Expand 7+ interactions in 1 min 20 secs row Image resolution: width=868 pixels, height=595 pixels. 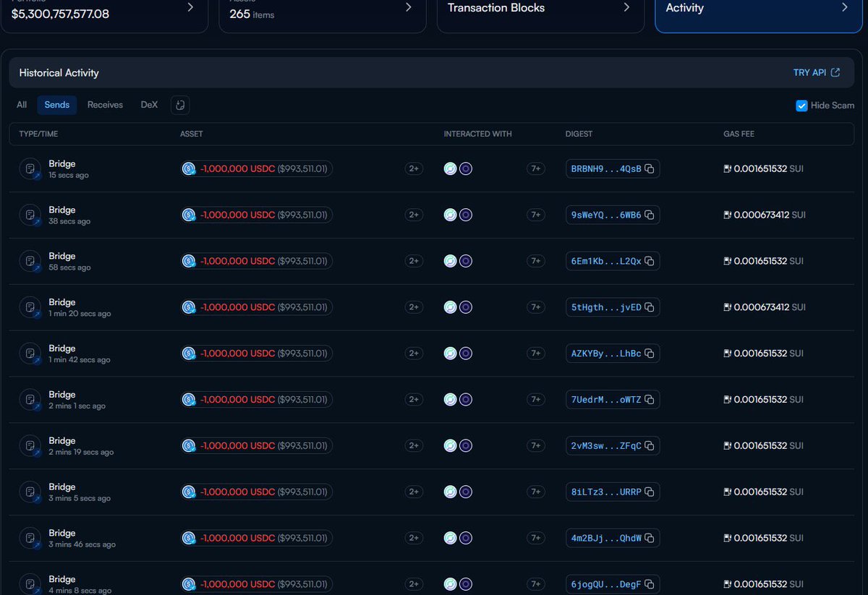[x=536, y=307]
